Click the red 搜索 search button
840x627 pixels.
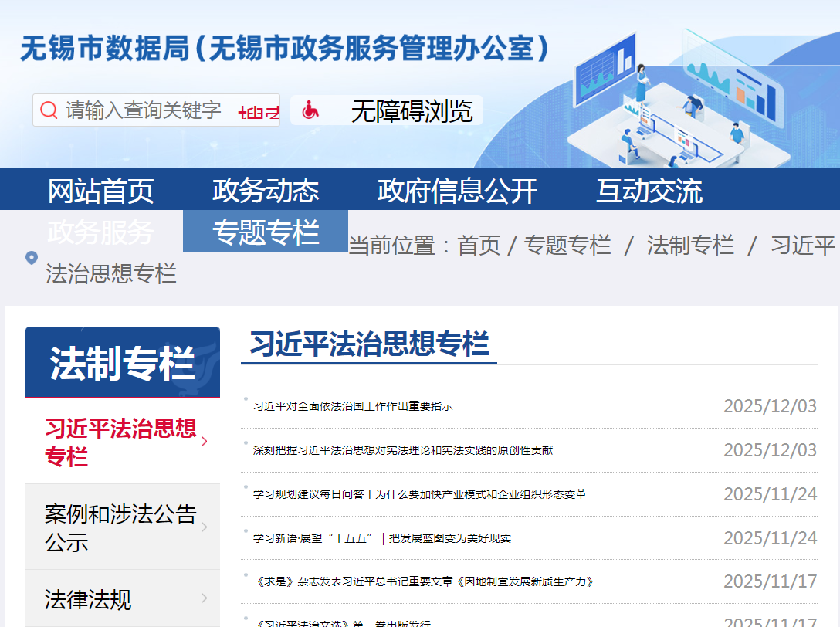(259, 112)
